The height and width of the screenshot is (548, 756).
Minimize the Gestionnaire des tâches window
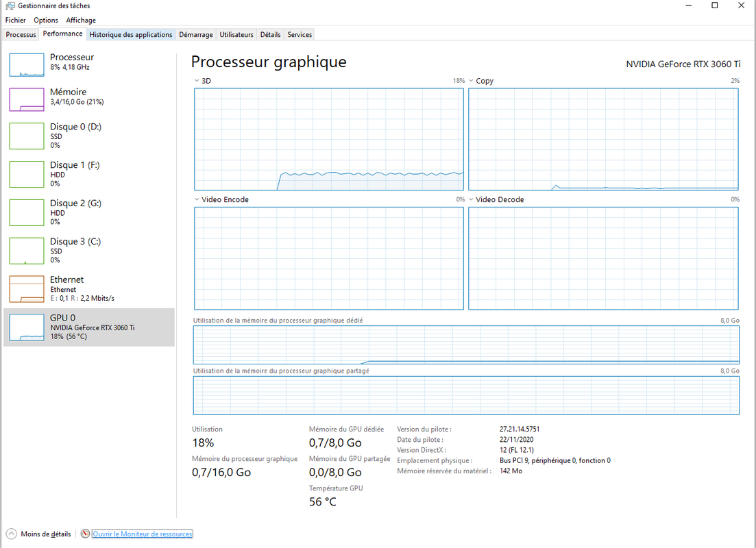coord(689,5)
